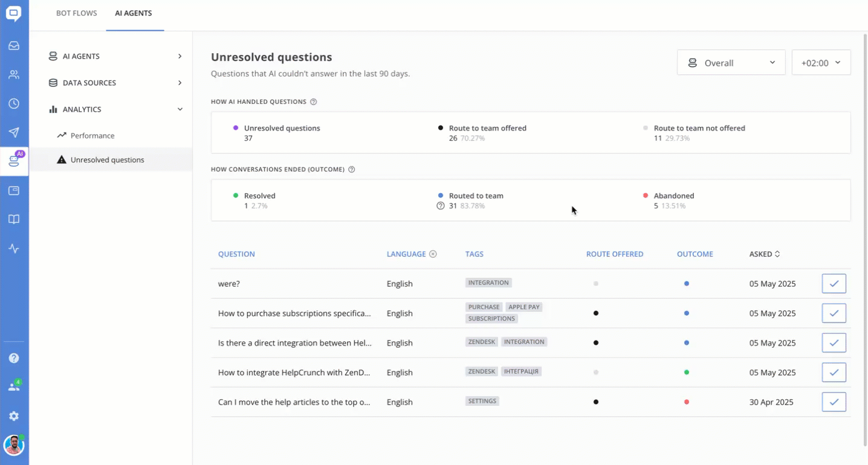Screen dimensions: 868x465
Task: Mark the 'were?' question as resolved
Action: [834, 283]
